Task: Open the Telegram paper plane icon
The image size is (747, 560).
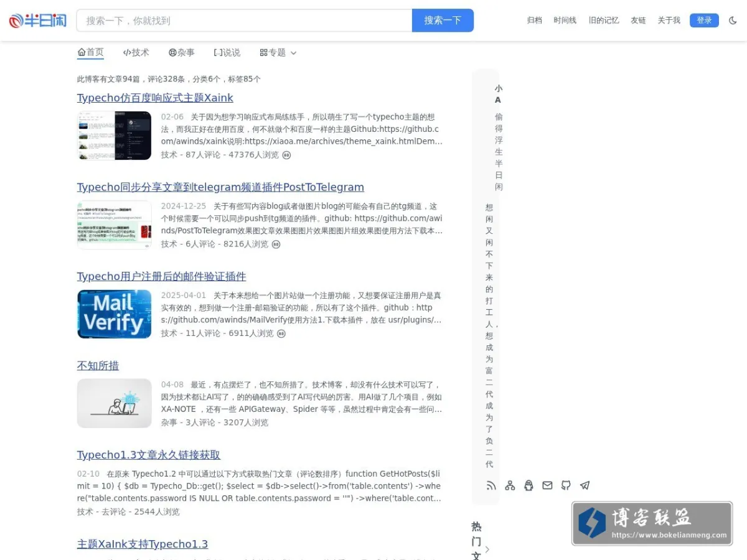Action: tap(585, 485)
